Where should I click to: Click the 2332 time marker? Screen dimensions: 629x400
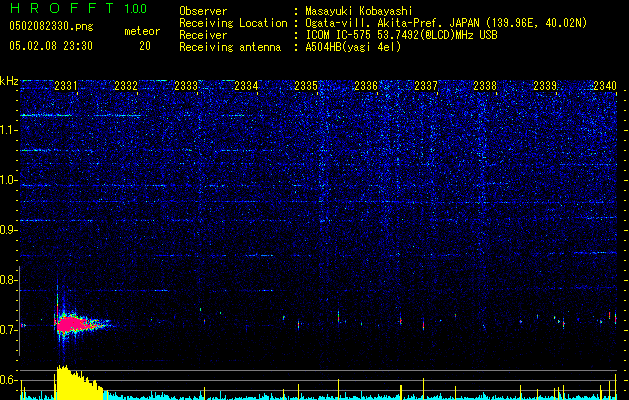(x=126, y=86)
